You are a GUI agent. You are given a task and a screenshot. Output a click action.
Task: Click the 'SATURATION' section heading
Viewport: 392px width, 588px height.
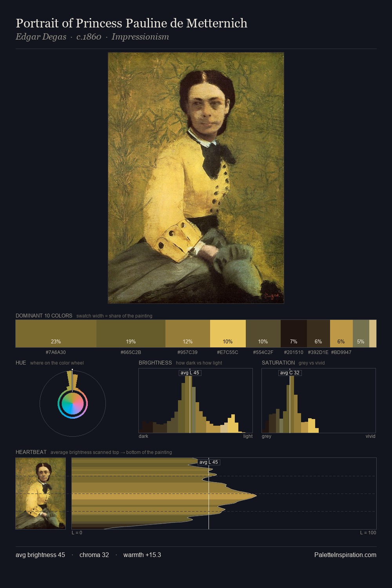click(278, 363)
